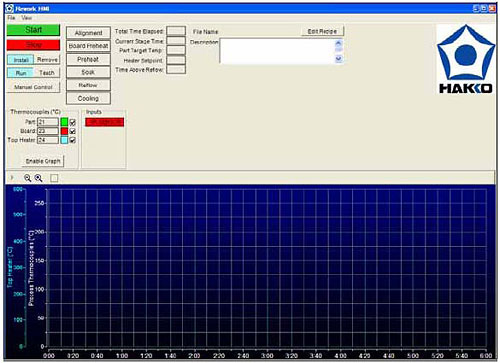Select the Remove mode toggle

[47, 60]
